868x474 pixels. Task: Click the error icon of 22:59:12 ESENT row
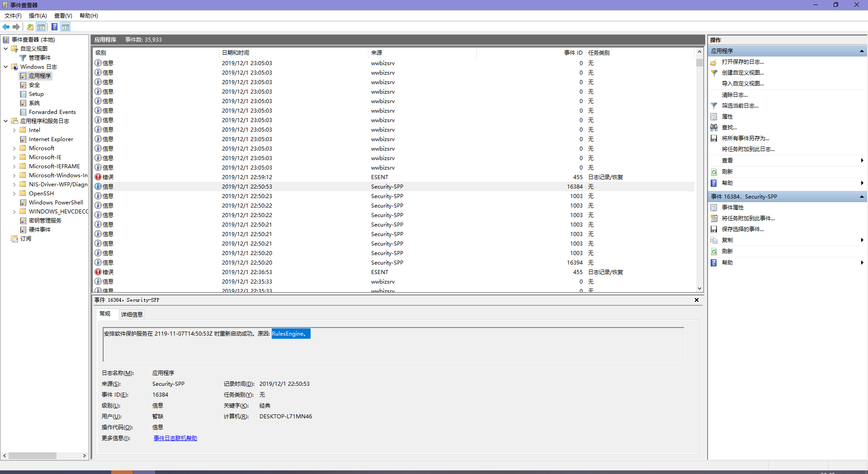[x=98, y=177]
